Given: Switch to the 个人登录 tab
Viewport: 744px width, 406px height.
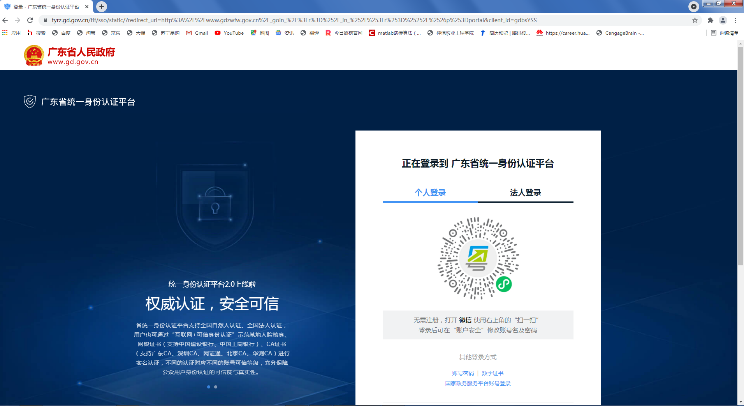Looking at the screenshot, I should point(430,193).
